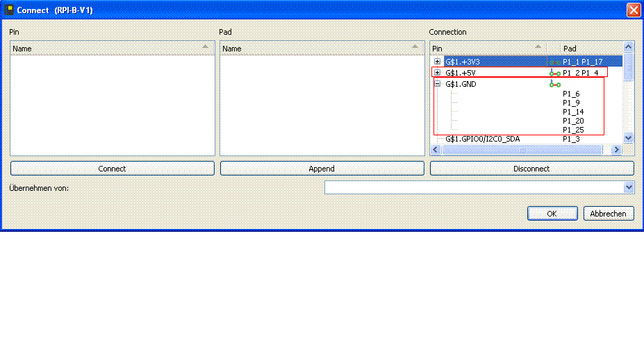The image size is (644, 356).
Task: Select the G$1.GND pin entry
Action: (461, 84)
